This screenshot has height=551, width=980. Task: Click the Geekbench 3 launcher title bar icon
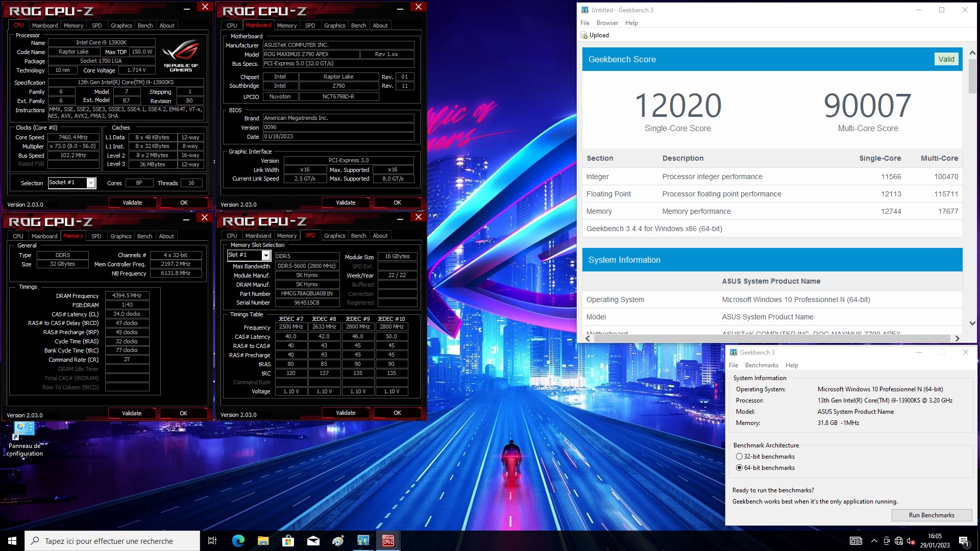click(733, 353)
